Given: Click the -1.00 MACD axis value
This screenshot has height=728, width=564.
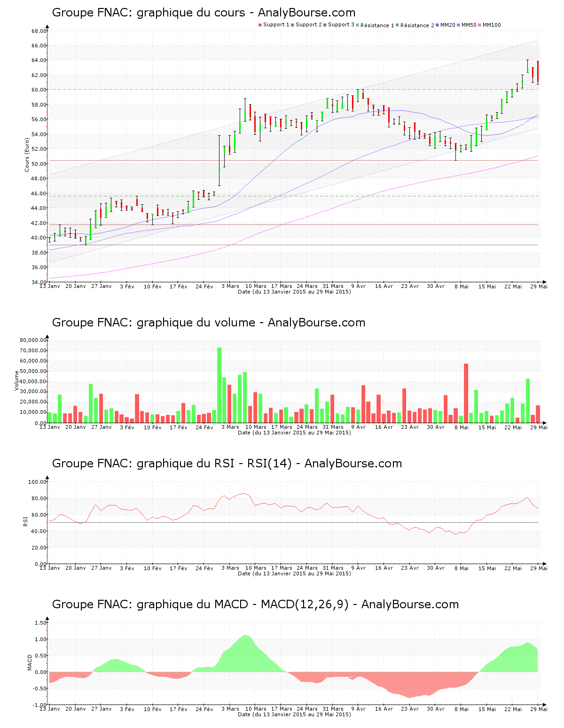Looking at the screenshot, I should coord(39,705).
